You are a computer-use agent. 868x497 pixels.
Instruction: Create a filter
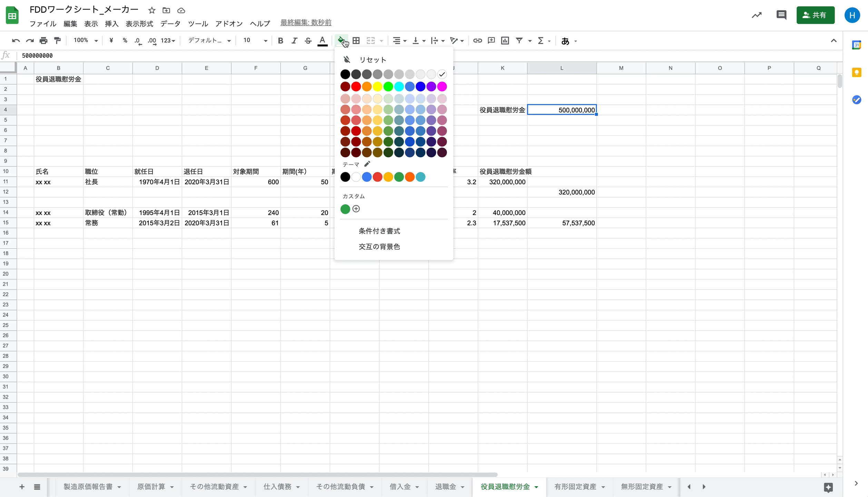[x=520, y=40]
